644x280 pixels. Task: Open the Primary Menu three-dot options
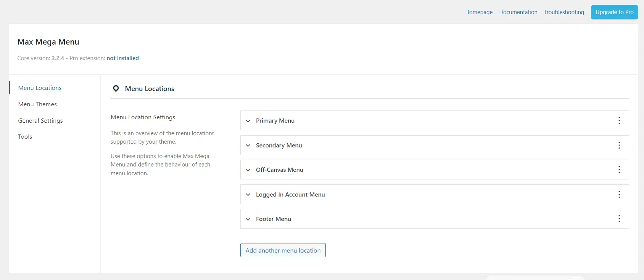point(619,120)
